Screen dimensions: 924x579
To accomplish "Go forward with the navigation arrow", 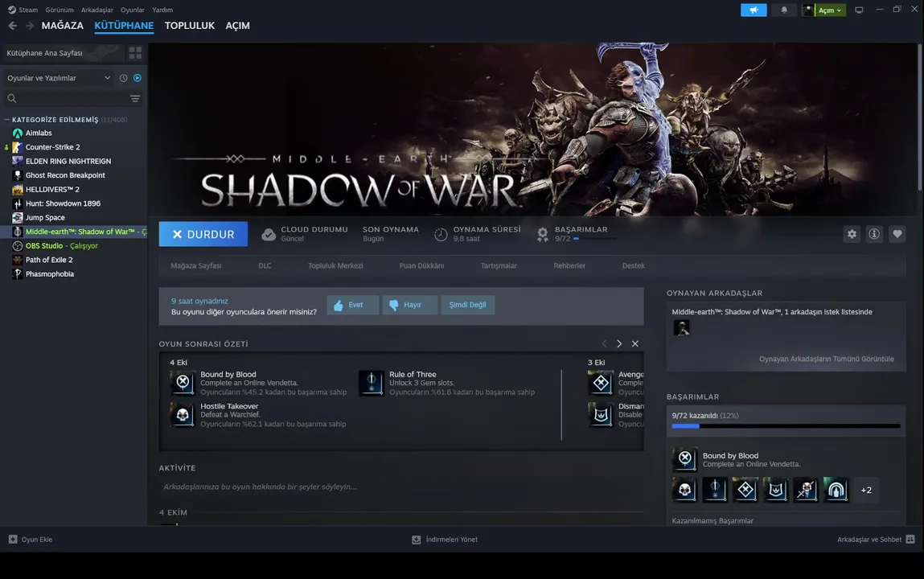I will [x=30, y=25].
